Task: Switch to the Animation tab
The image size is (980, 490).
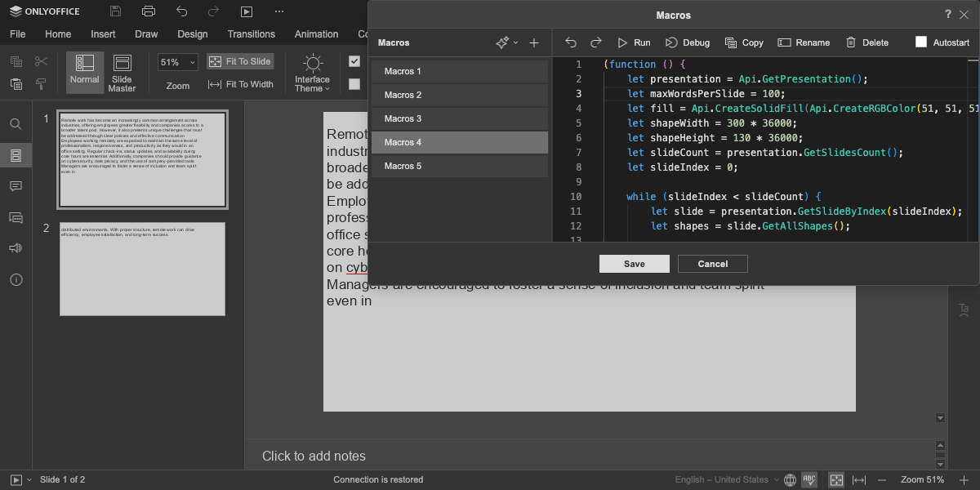Action: pyautogui.click(x=316, y=34)
